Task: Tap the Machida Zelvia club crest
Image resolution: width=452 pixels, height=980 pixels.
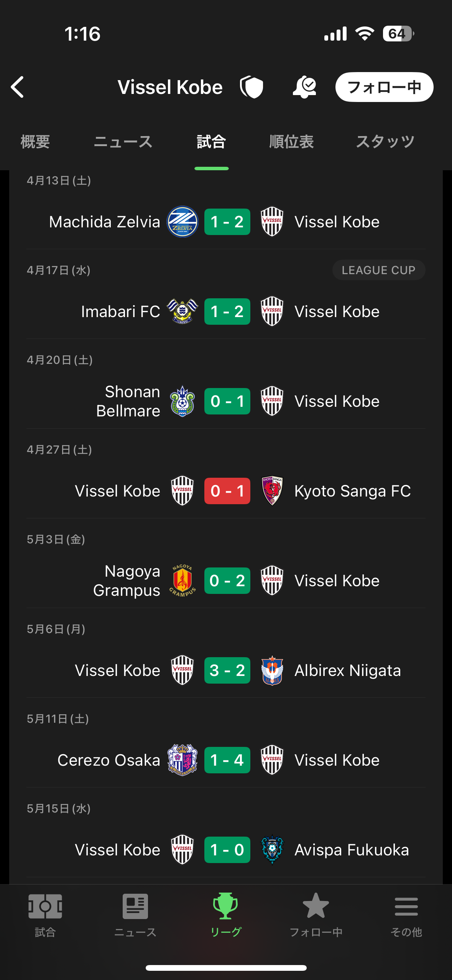Action: coord(182,222)
